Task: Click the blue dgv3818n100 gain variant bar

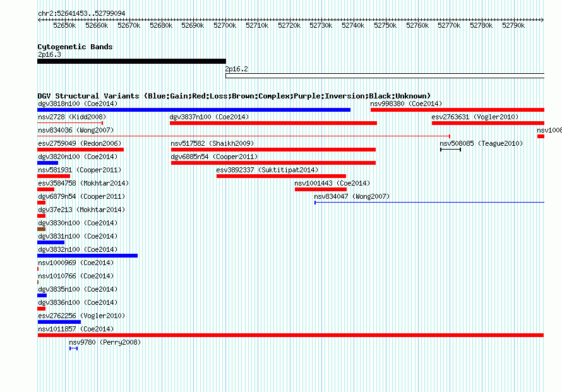Action: (193, 110)
